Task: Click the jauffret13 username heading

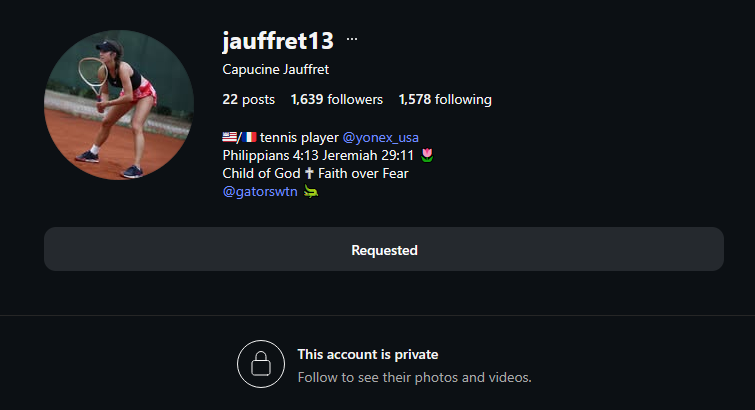Action: (x=278, y=40)
